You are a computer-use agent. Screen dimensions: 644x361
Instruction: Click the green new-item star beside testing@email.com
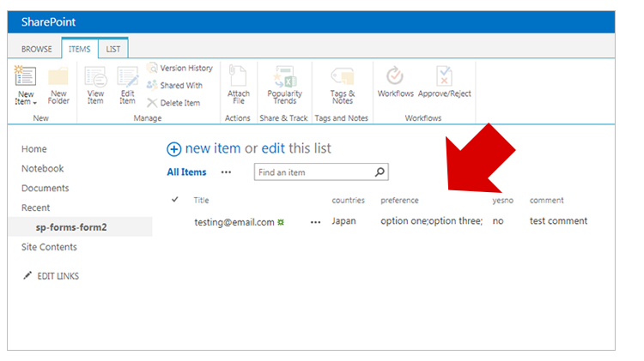pos(281,222)
